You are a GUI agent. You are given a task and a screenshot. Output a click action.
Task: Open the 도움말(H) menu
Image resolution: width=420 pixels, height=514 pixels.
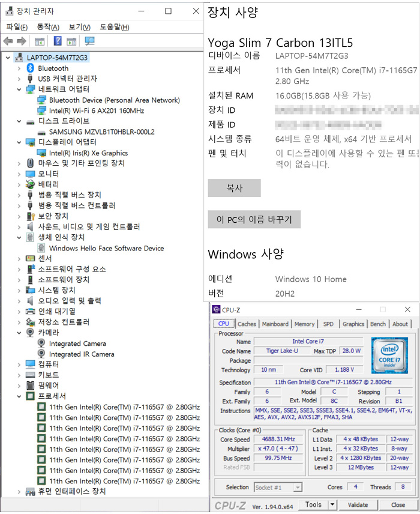point(115,27)
